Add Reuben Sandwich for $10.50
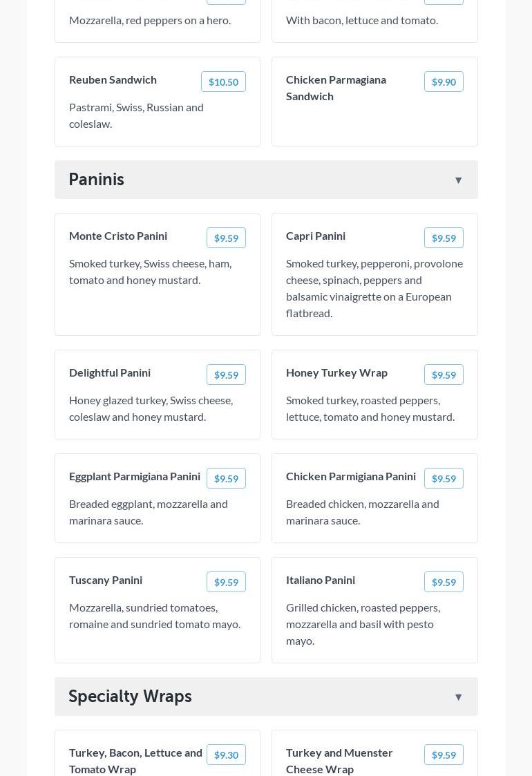Image resolution: width=532 pixels, height=776 pixels. [x=223, y=82]
